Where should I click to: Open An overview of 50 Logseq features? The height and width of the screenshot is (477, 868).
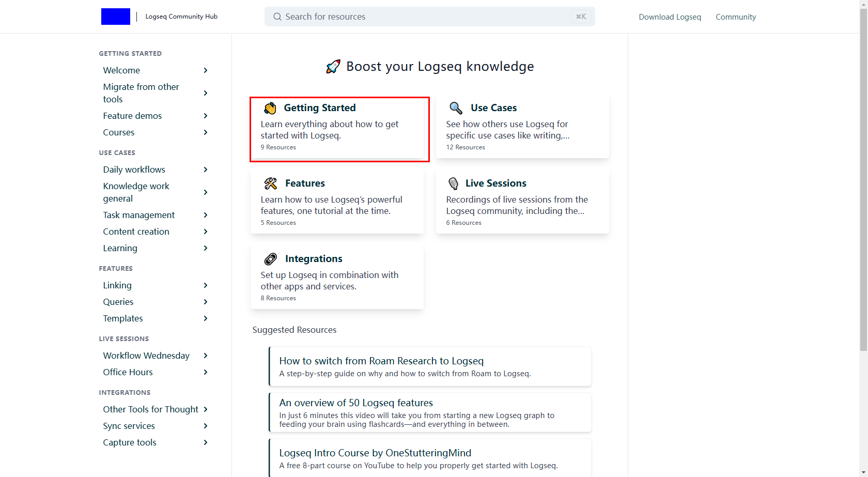click(356, 403)
